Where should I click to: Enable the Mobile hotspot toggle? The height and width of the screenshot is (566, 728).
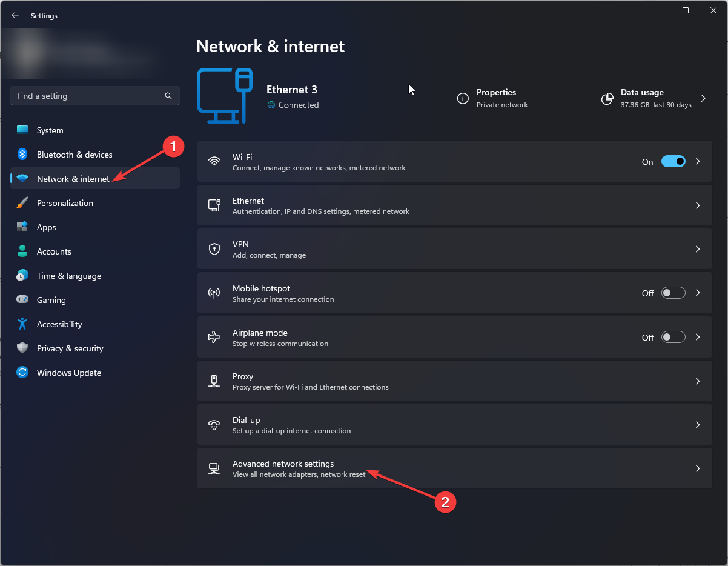click(673, 293)
